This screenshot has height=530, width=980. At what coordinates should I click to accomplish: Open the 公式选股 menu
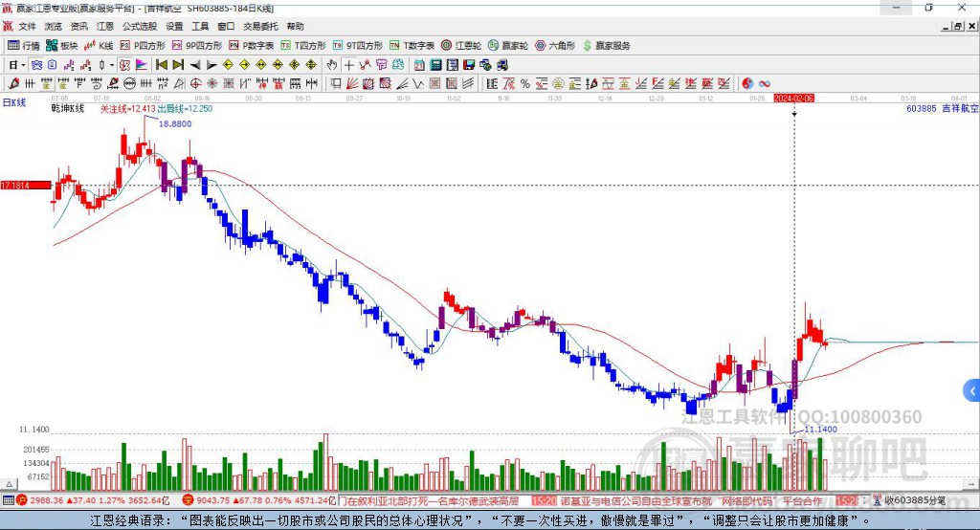tap(140, 26)
